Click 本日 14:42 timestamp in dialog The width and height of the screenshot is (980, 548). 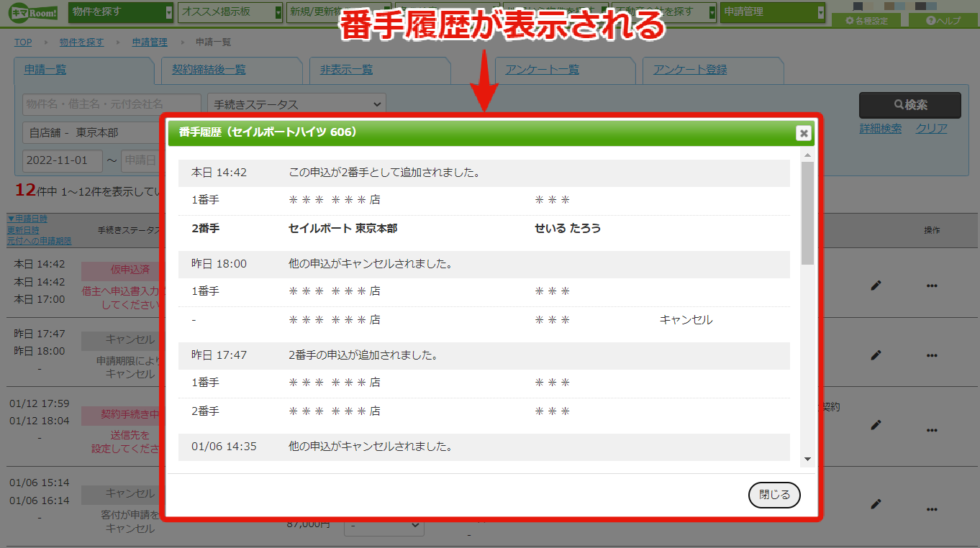[219, 173]
